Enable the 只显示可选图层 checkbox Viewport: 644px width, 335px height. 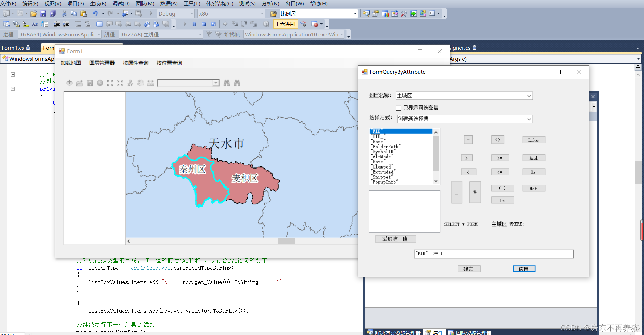tap(398, 108)
